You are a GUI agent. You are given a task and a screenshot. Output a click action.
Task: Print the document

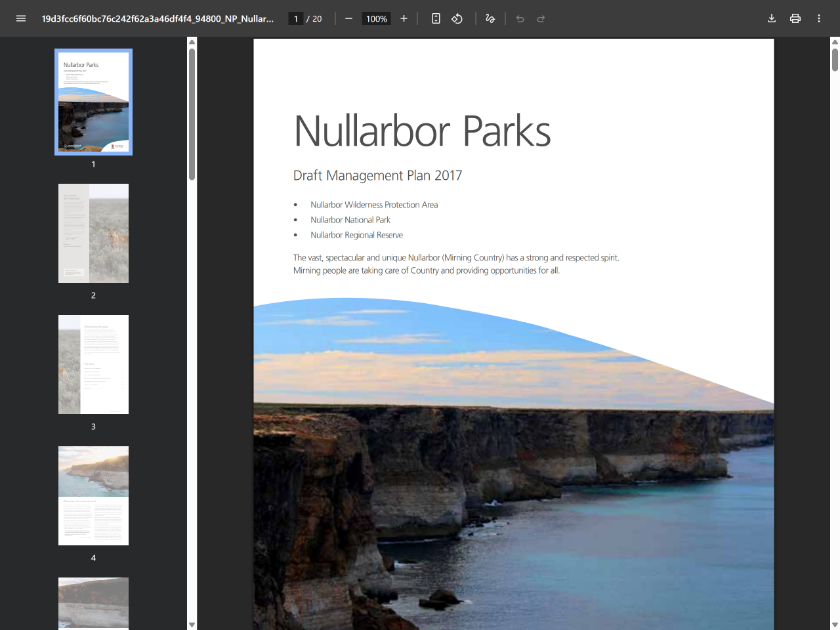795,18
